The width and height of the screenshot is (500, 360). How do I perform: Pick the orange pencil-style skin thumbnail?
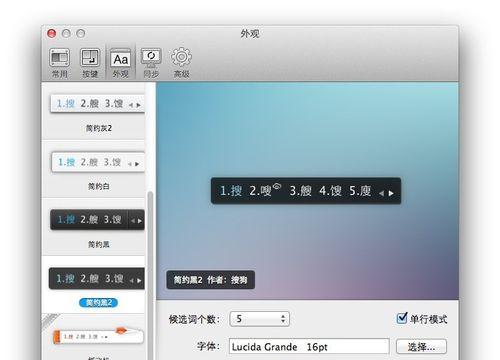(x=98, y=336)
